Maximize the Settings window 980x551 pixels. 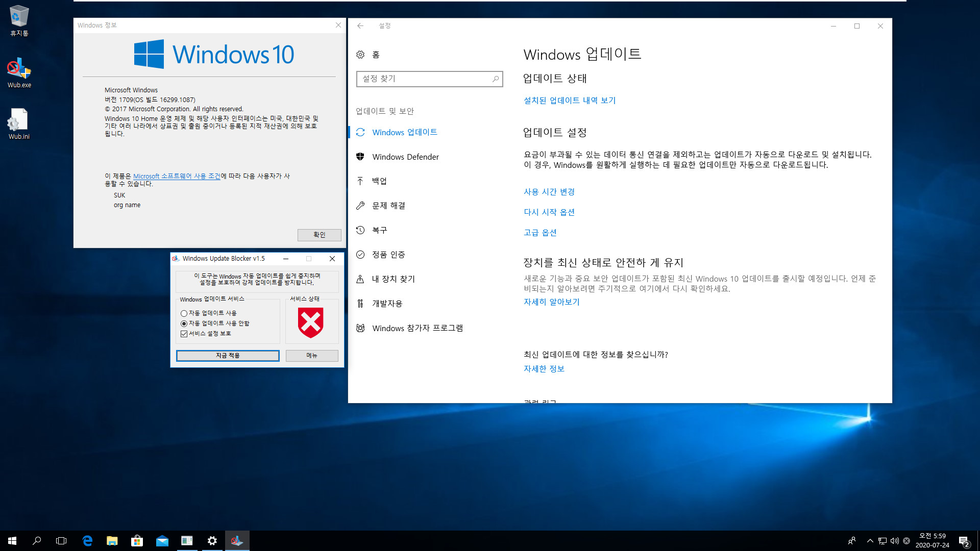pyautogui.click(x=857, y=26)
